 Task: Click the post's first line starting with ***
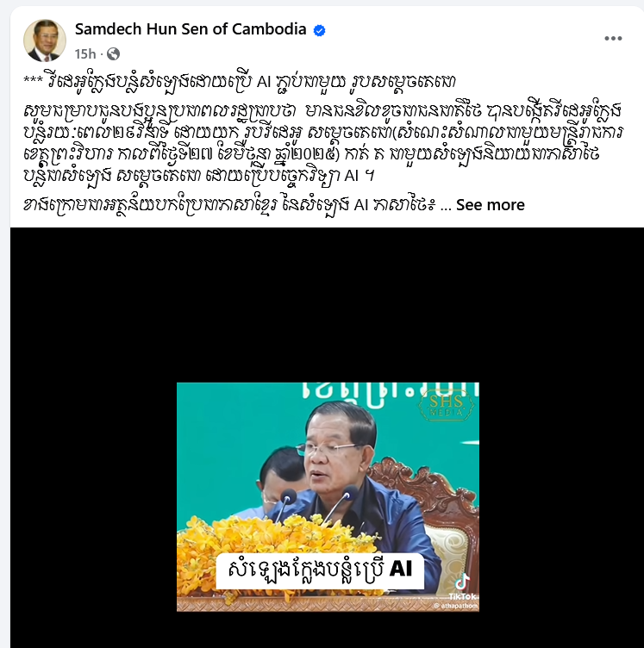[240, 81]
